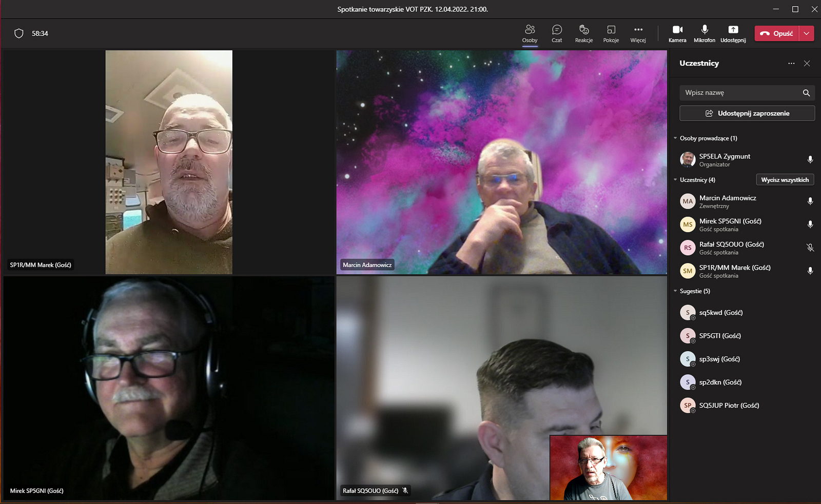Select sp2dkn (Gość) suggestion name
821x504 pixels.
coord(720,382)
